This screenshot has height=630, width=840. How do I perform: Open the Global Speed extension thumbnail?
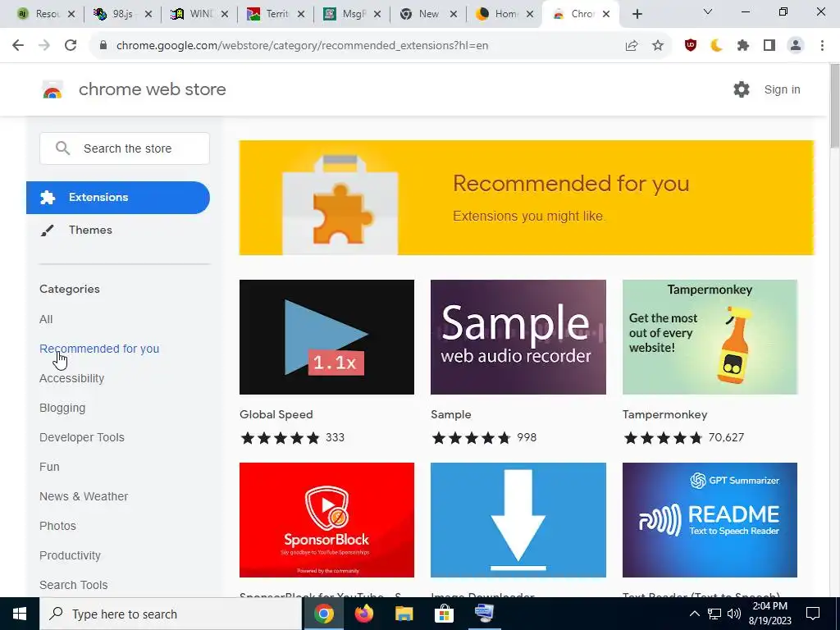326,337
